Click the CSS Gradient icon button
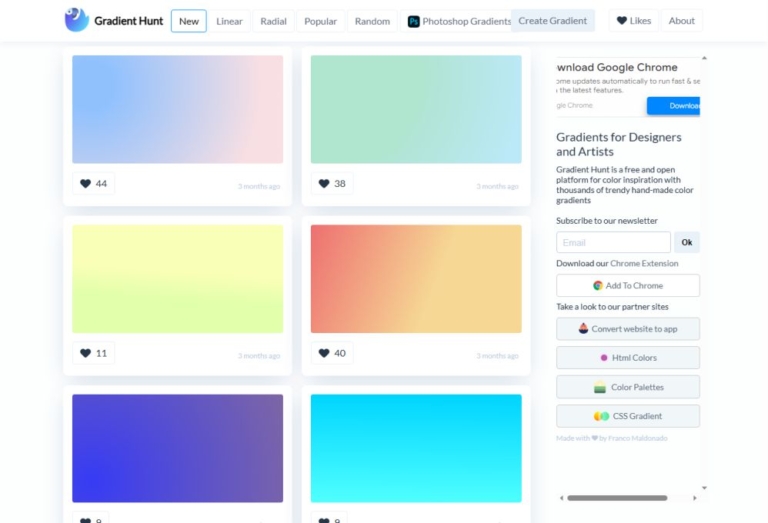768x523 pixels. (x=601, y=416)
